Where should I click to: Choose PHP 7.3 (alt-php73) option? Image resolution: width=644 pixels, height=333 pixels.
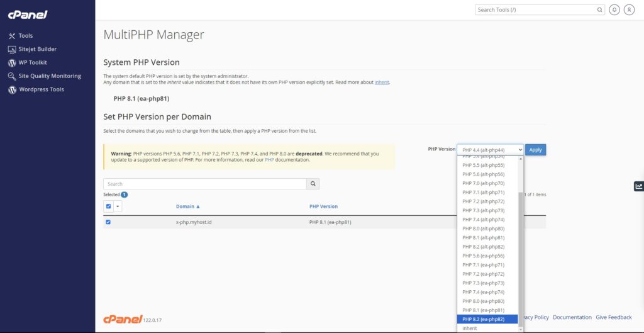point(487,210)
